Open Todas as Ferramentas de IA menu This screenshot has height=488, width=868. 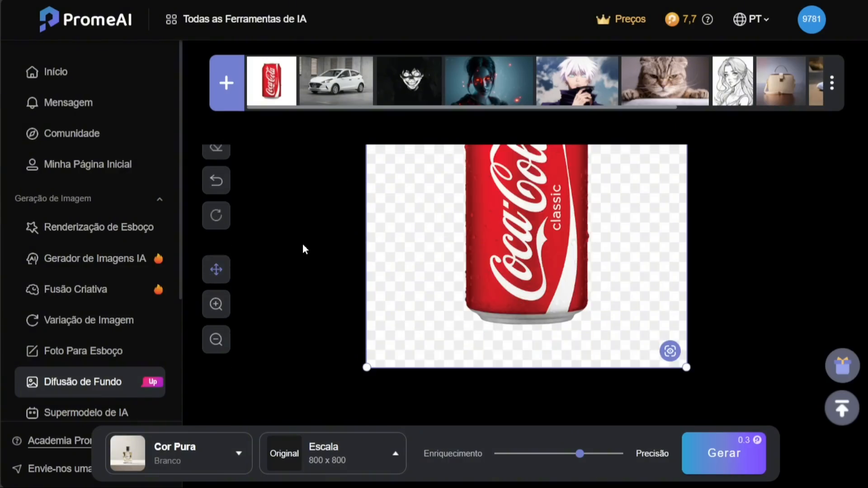[x=236, y=19]
